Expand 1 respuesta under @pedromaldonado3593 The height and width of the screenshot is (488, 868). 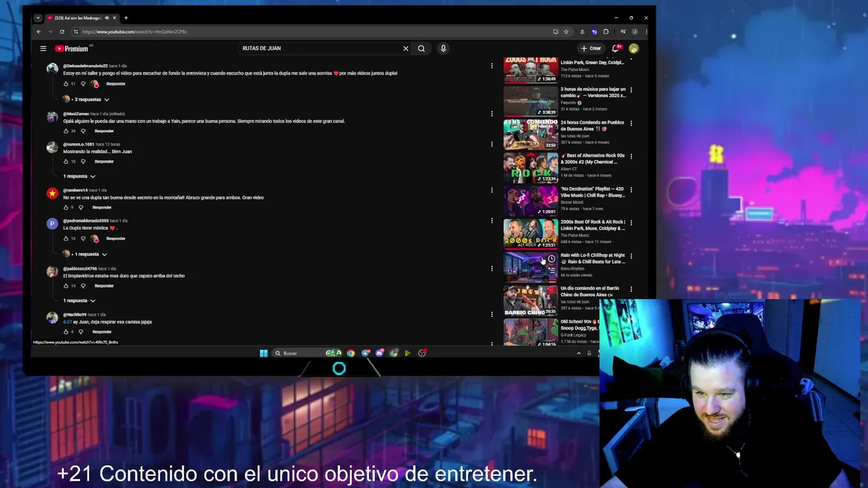click(x=85, y=254)
